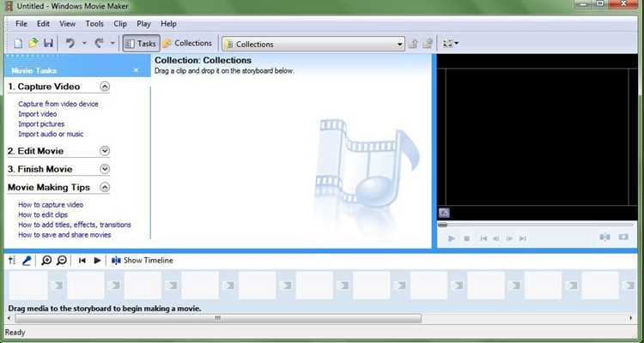The width and height of the screenshot is (644, 343).
Task: Expand the Finish Movie section
Action: coord(105,169)
